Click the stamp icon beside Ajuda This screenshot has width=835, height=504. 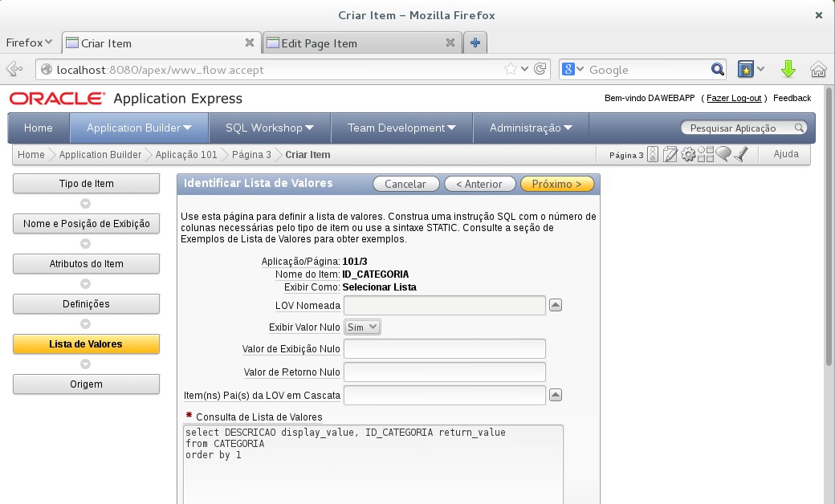click(x=741, y=154)
